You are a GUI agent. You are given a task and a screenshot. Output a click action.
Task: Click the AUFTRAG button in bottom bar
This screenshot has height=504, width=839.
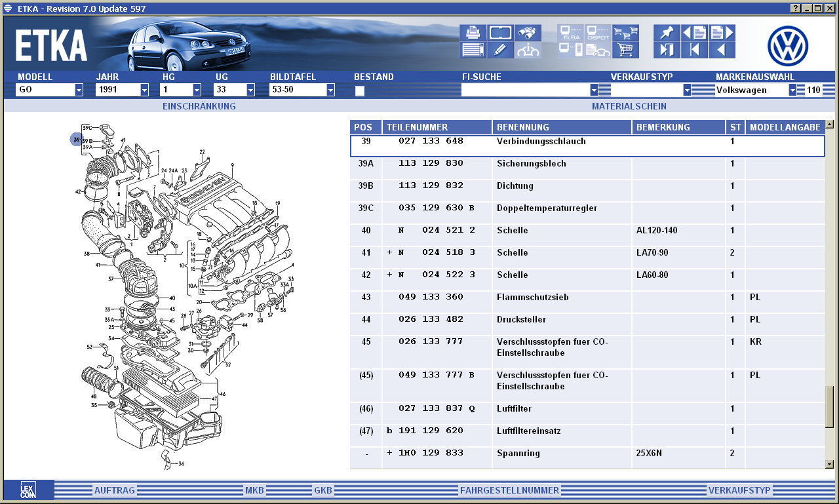(115, 490)
